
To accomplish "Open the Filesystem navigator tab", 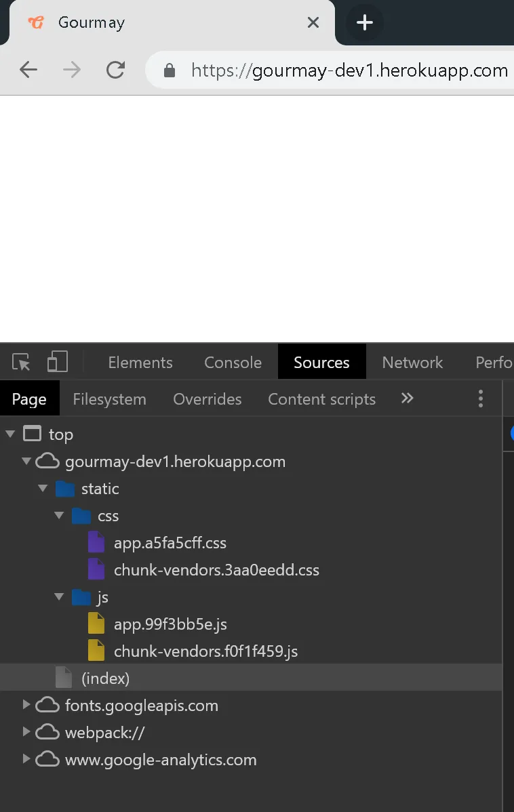I will (x=109, y=399).
